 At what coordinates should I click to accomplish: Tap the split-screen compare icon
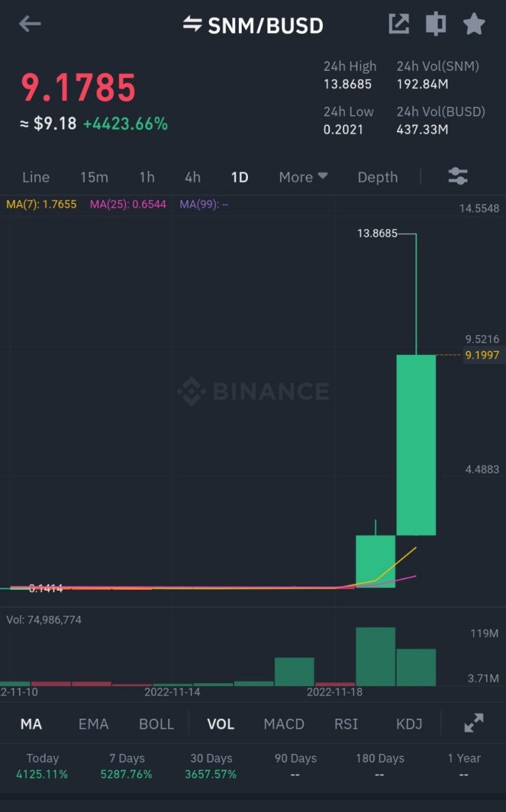point(436,24)
